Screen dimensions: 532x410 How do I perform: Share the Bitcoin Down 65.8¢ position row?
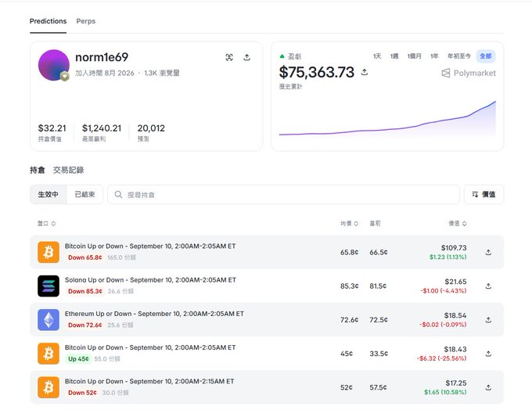click(488, 252)
